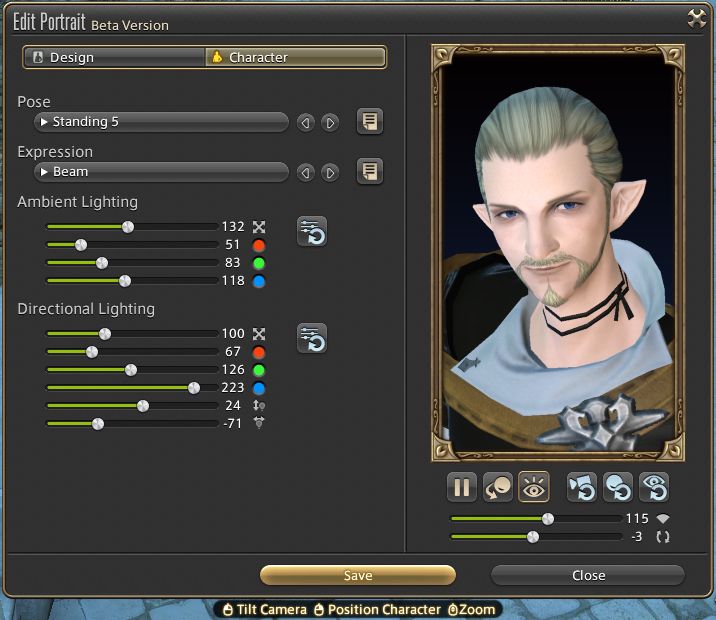716x620 pixels.
Task: Select next pose with right arrow
Action: point(330,123)
